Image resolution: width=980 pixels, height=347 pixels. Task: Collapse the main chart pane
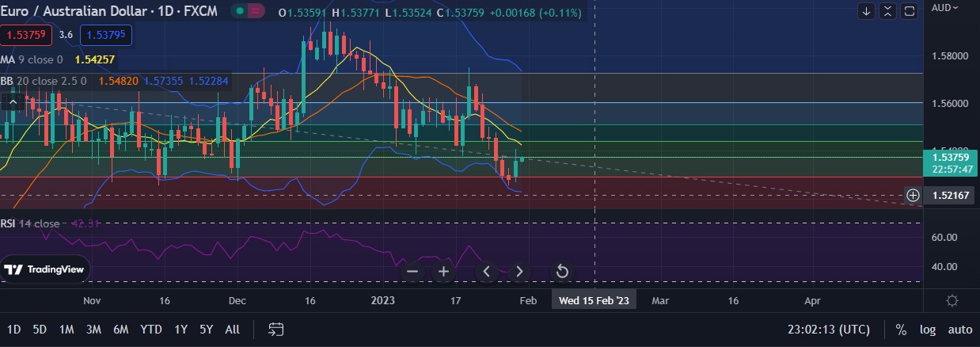[888, 11]
